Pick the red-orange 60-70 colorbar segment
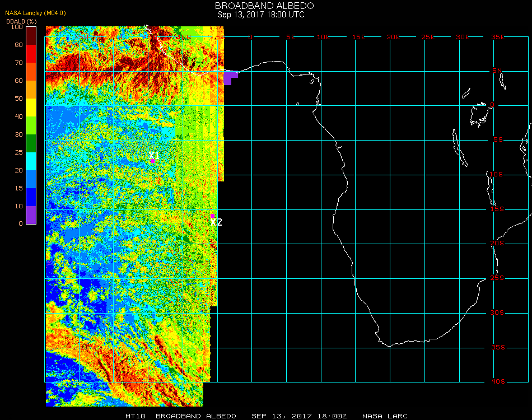The width and height of the screenshot is (532, 420). click(31, 71)
